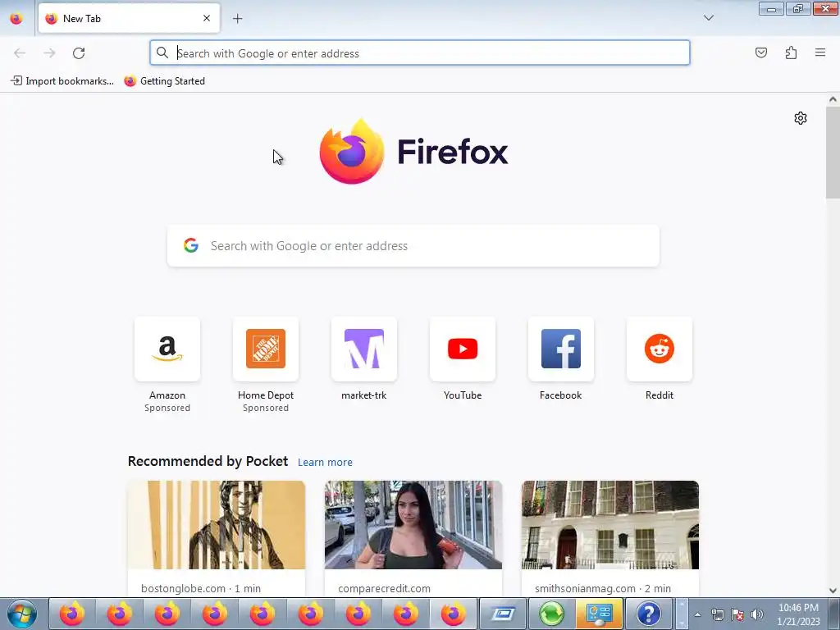Open the Getting Started bookmark
840x630 pixels.
coord(164,81)
